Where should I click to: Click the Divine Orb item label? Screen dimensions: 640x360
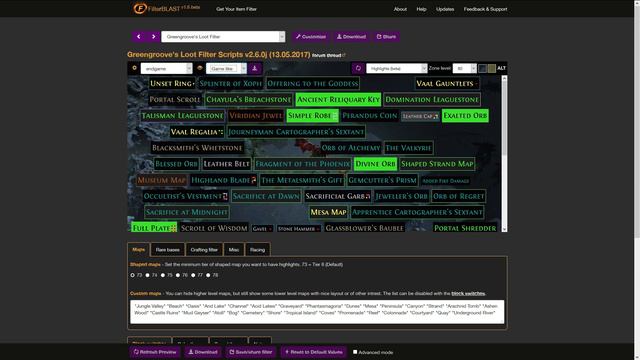[x=376, y=164]
